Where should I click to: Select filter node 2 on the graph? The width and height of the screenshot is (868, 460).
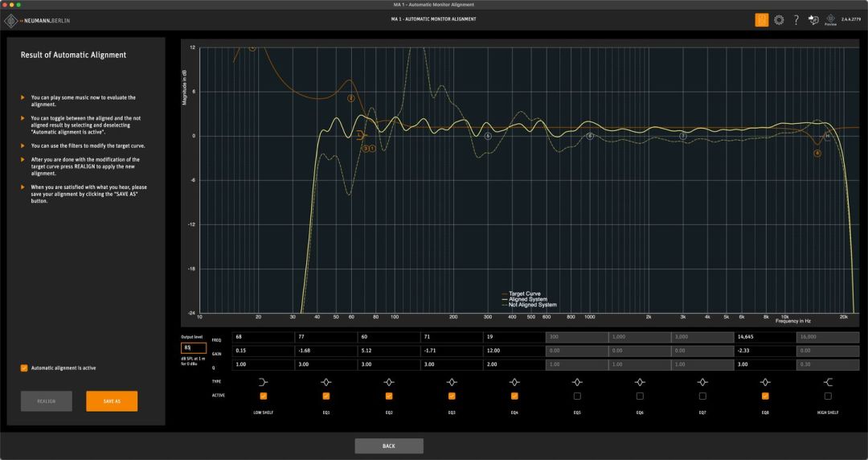(x=351, y=99)
